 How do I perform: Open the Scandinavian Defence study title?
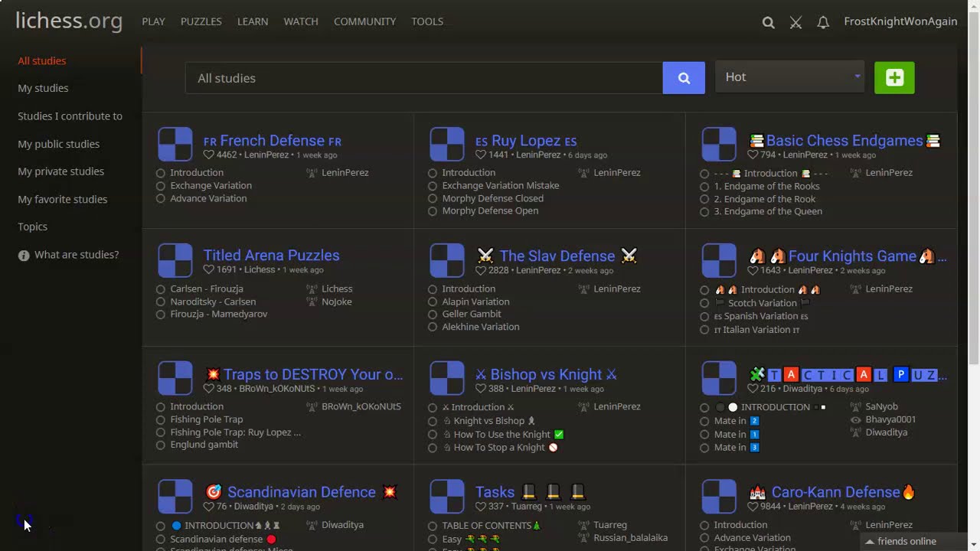[302, 492]
